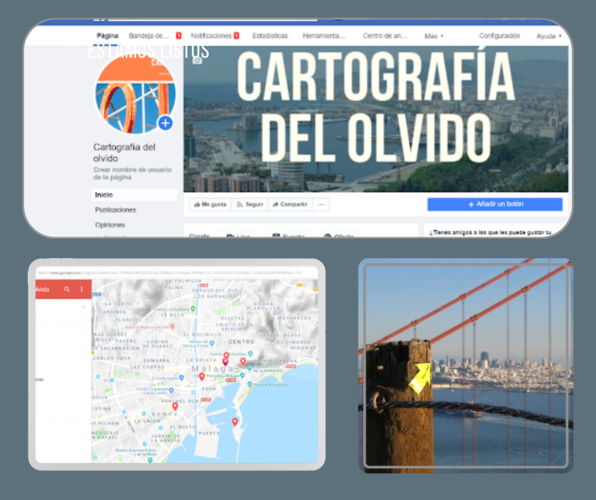
Task: Click the OLLETAS label on the map
Action: pyautogui.click(x=232, y=318)
